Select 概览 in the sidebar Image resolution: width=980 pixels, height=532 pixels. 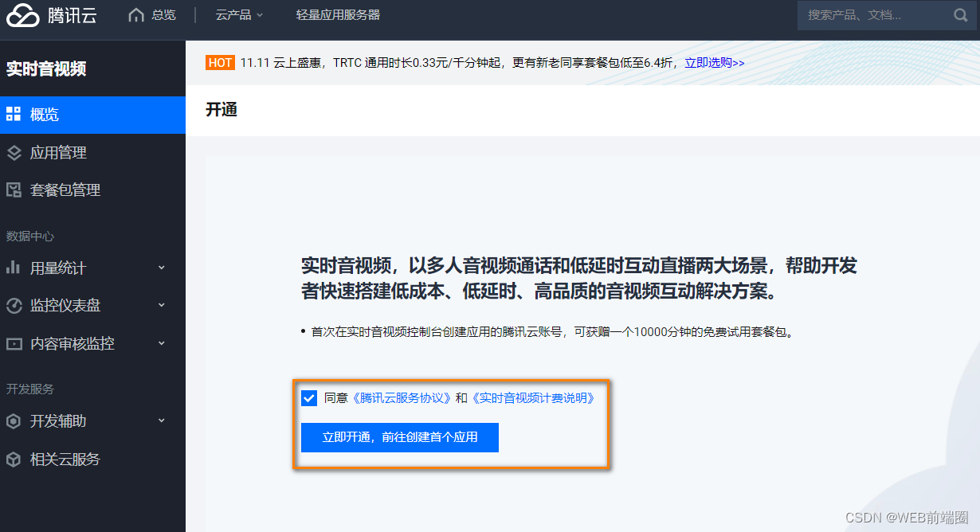[92, 115]
